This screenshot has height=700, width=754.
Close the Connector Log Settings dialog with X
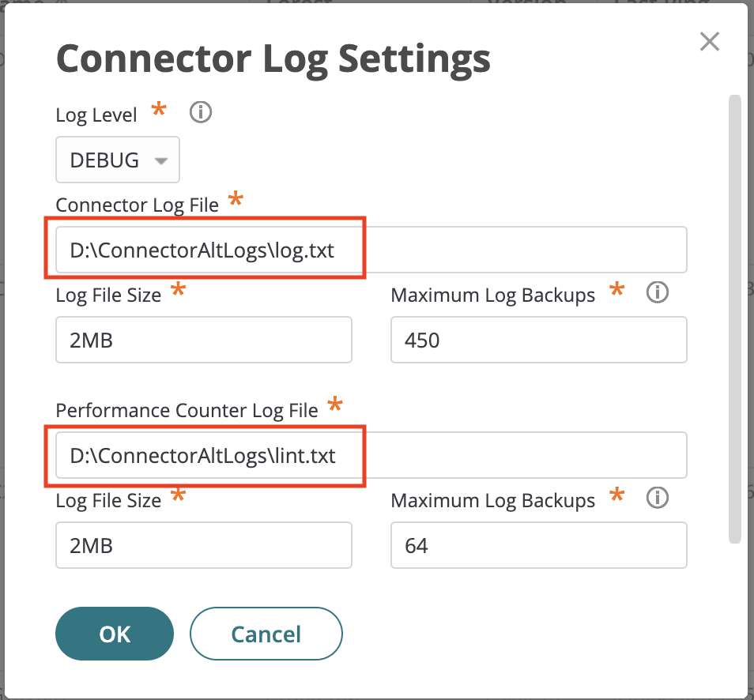click(x=709, y=42)
